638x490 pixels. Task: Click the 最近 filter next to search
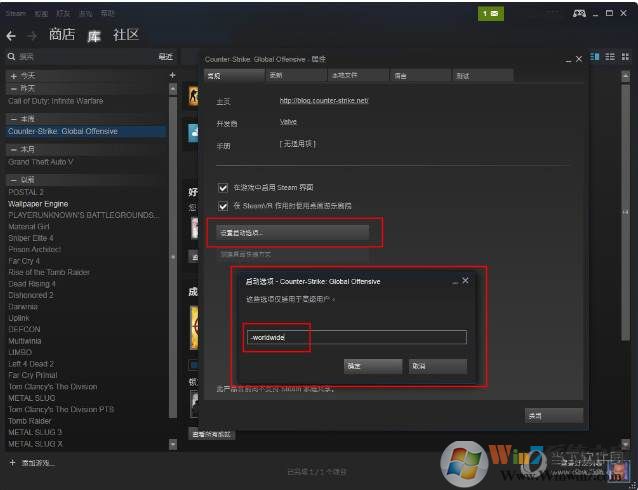[x=166, y=57]
